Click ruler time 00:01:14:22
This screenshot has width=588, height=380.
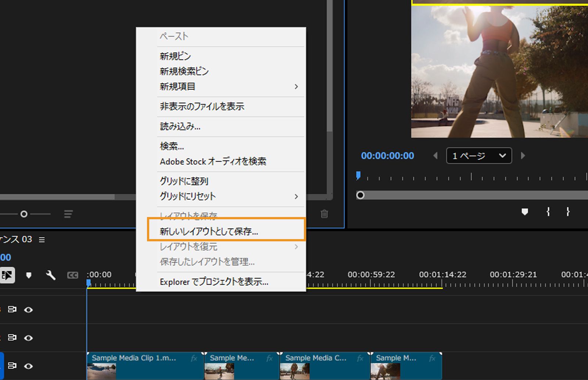click(x=442, y=275)
